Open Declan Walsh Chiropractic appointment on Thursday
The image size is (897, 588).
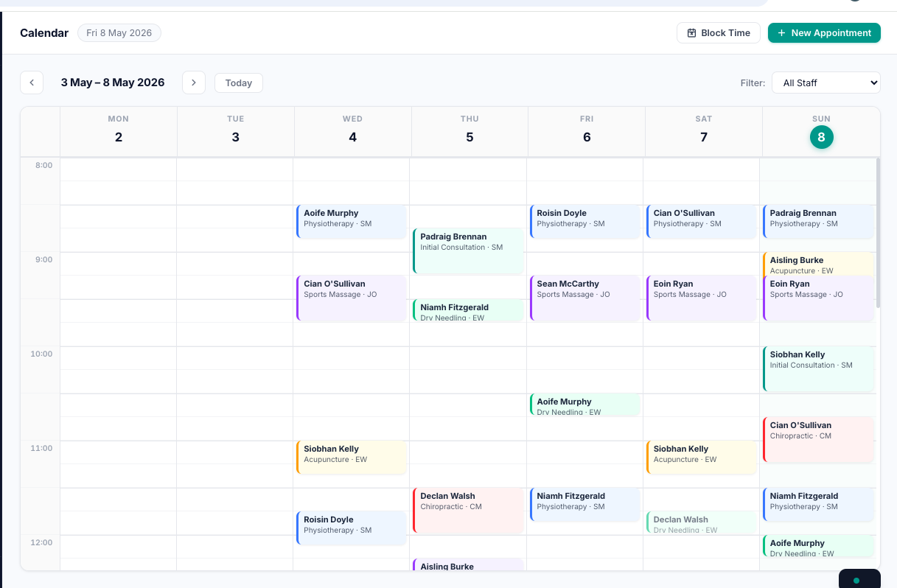click(468, 511)
